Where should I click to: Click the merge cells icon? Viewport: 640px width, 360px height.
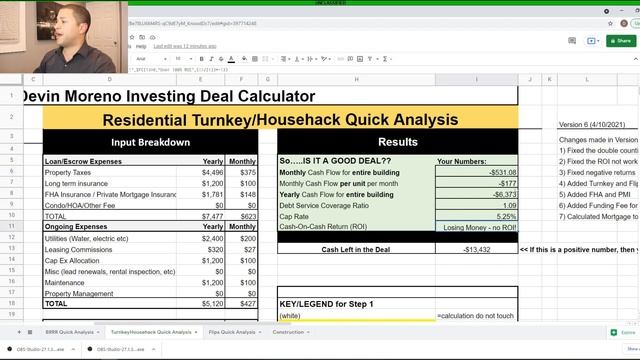[266, 59]
